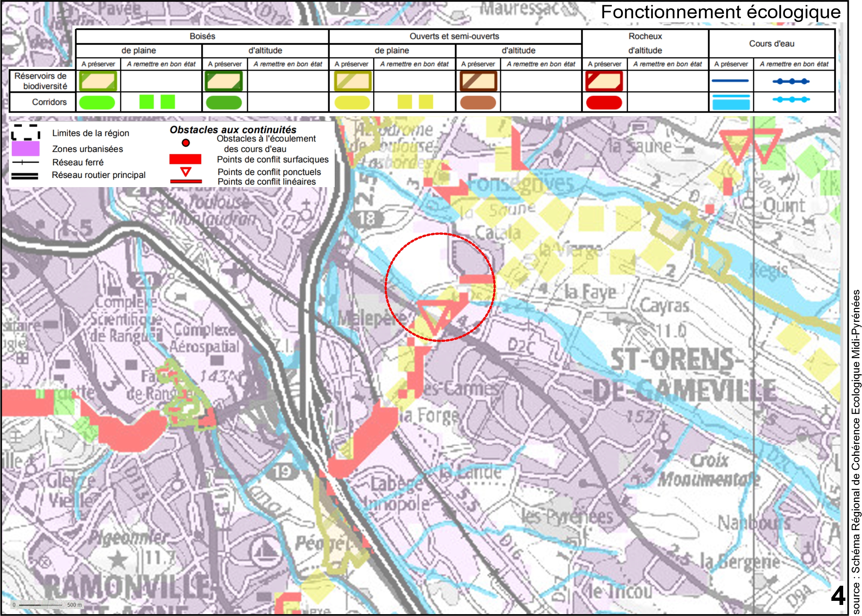This screenshot has width=862, height=616.
Task: Click the red 'Points de conflit surfaciques' rectangle
Action: pyautogui.click(x=185, y=159)
